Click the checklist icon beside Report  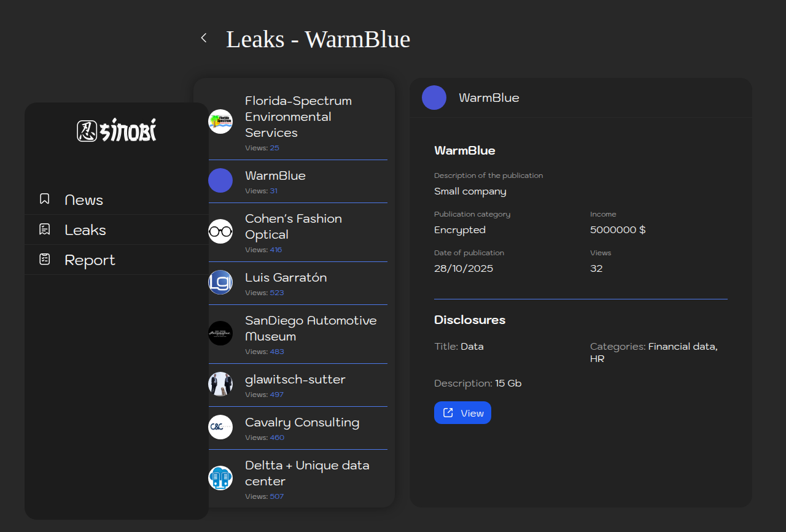[44, 259]
